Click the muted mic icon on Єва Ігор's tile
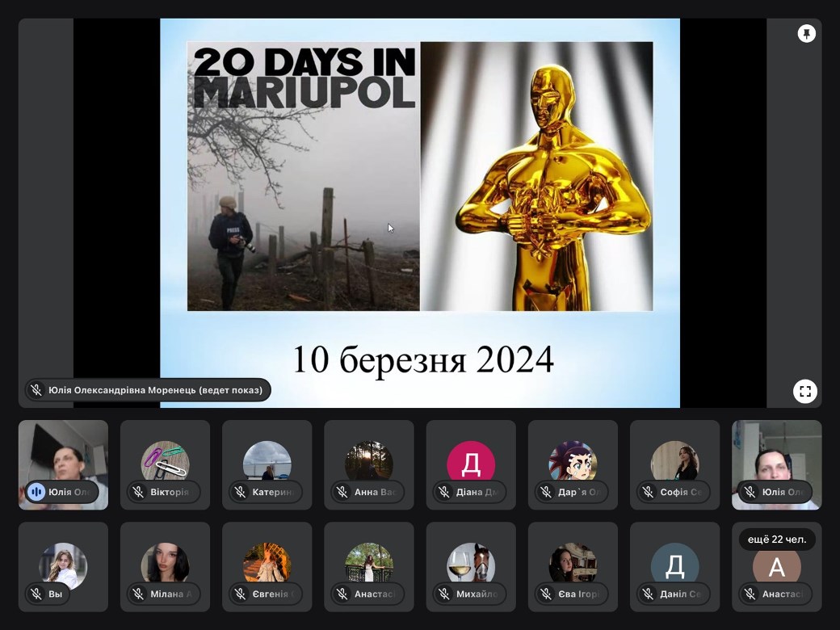Screen dimensions: 840x630 point(546,594)
